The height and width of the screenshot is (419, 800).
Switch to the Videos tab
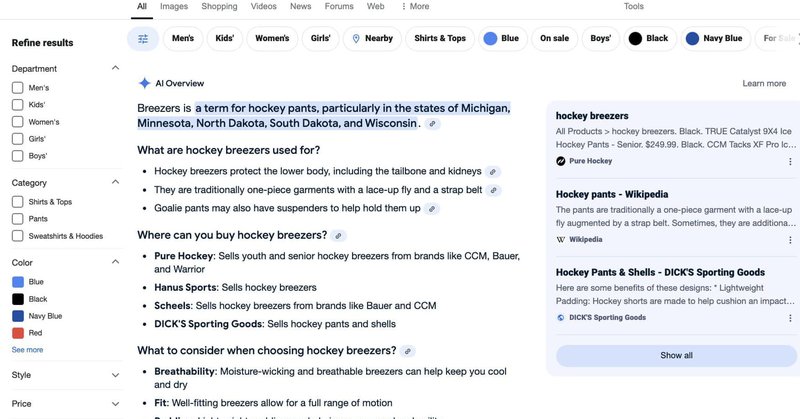263,6
